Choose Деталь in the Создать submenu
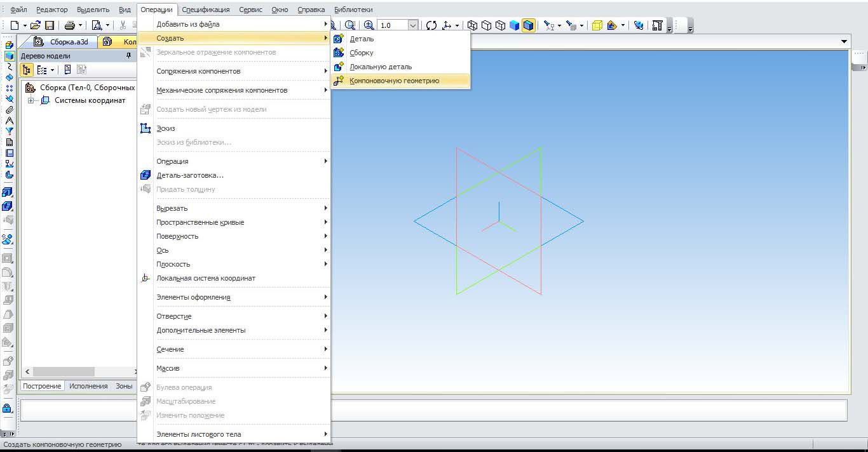 (400, 39)
